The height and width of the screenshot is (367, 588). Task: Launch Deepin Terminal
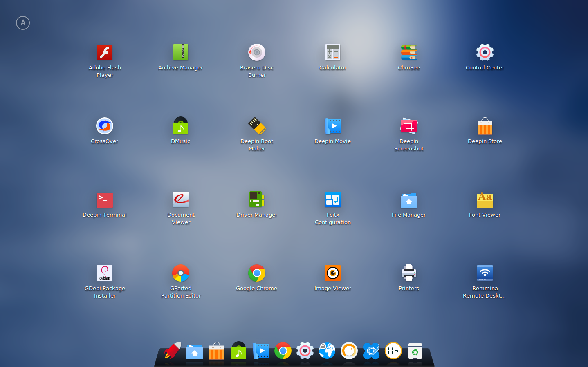point(105,200)
